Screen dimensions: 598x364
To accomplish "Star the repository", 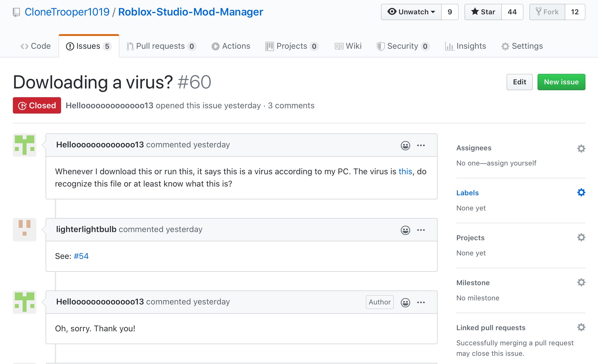I will [x=483, y=12].
